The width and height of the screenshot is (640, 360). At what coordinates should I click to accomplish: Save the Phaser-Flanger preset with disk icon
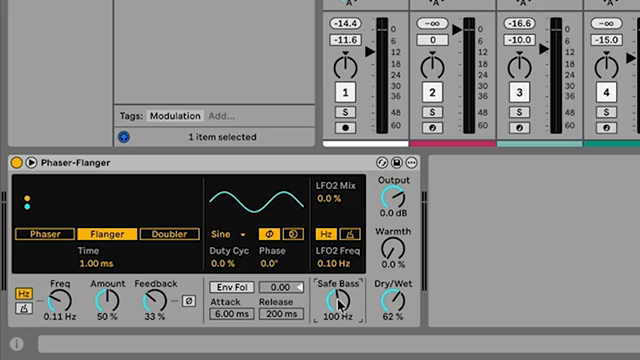396,162
